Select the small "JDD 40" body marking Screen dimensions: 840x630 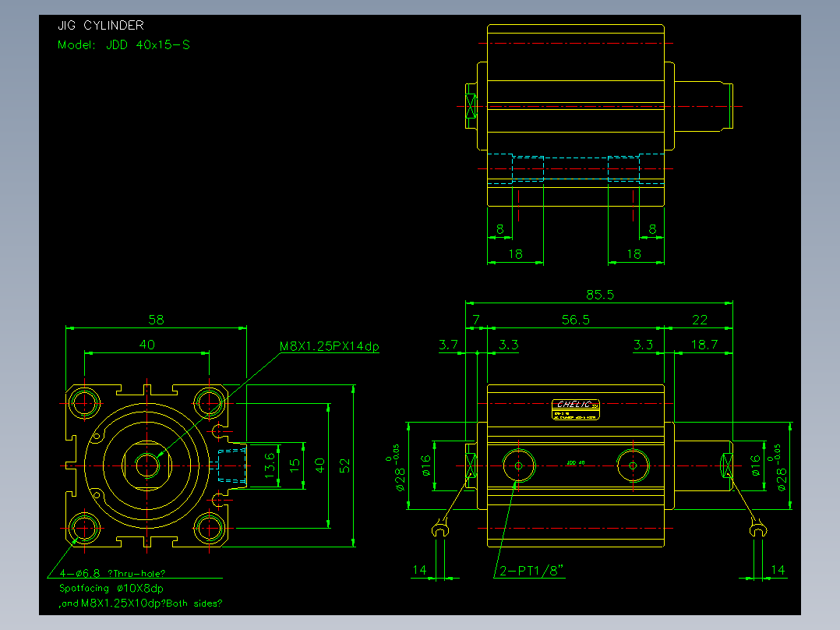coord(576,462)
